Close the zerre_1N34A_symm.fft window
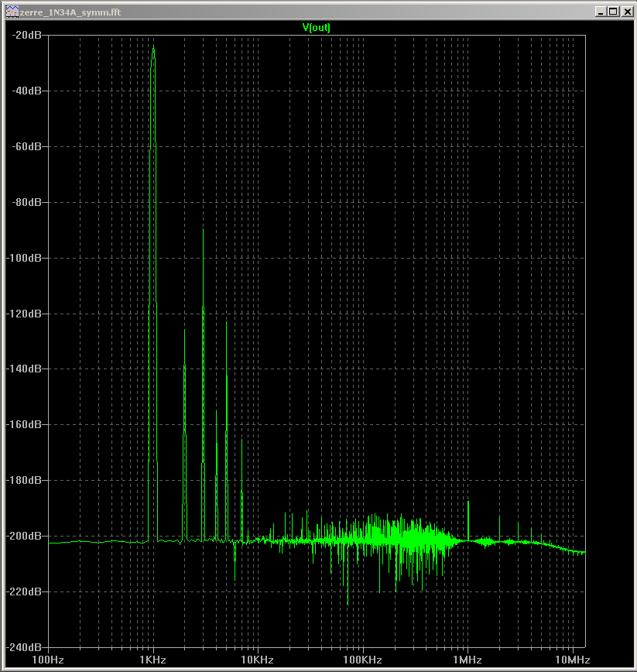 pyautogui.click(x=628, y=12)
